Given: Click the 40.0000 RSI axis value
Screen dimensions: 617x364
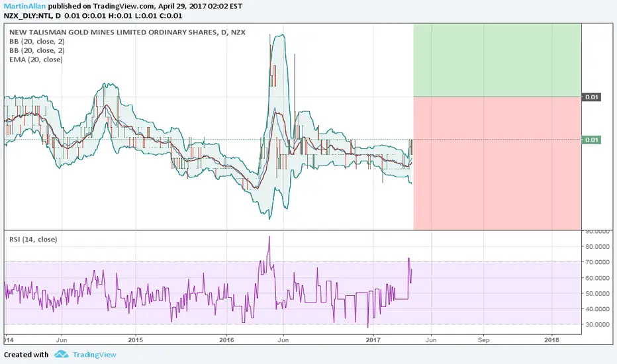Looking at the screenshot, I should (x=598, y=309).
